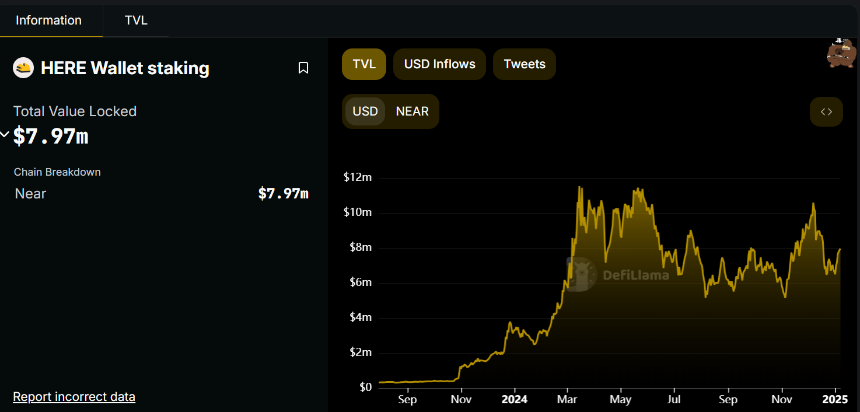
Task: Expand the Total Value Locked chevron
Action: 5,134
